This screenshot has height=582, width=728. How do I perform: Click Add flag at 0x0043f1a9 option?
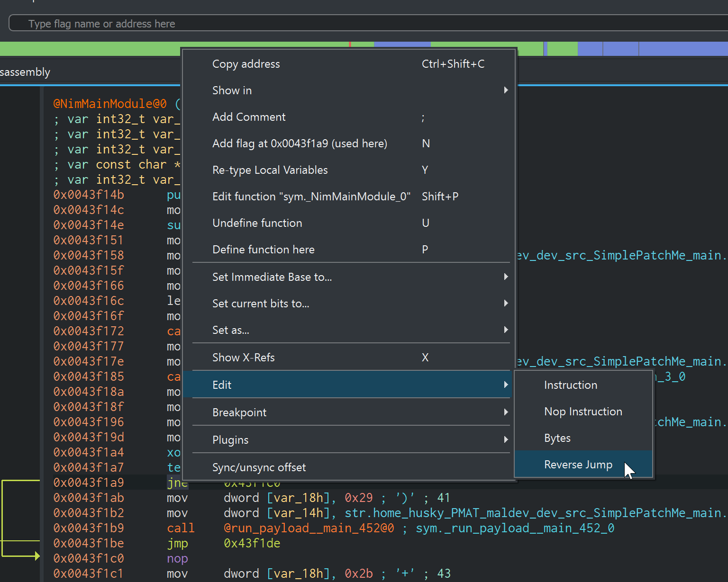[x=300, y=143]
